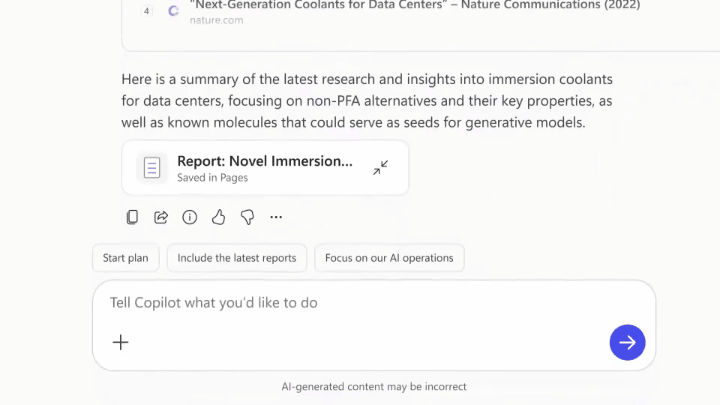Collapse the report card with arrows icon
This screenshot has width=720, height=405.
381,168
